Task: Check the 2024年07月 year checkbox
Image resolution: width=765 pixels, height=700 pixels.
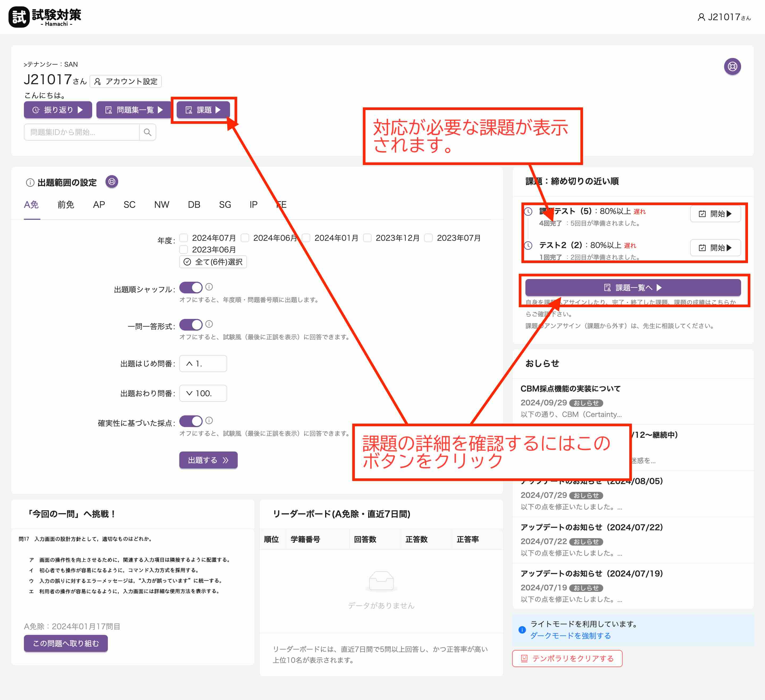Action: (x=184, y=238)
